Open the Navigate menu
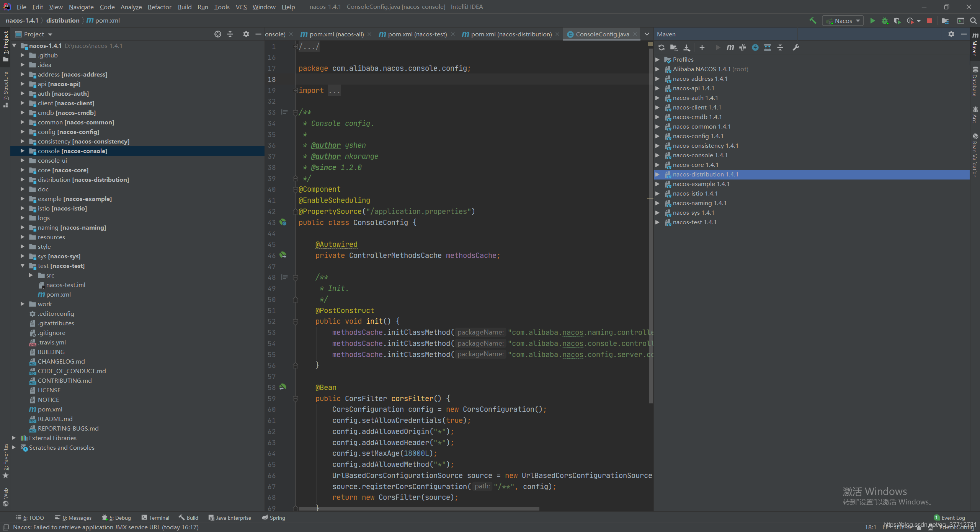Viewport: 980px width, 532px height. click(x=81, y=7)
